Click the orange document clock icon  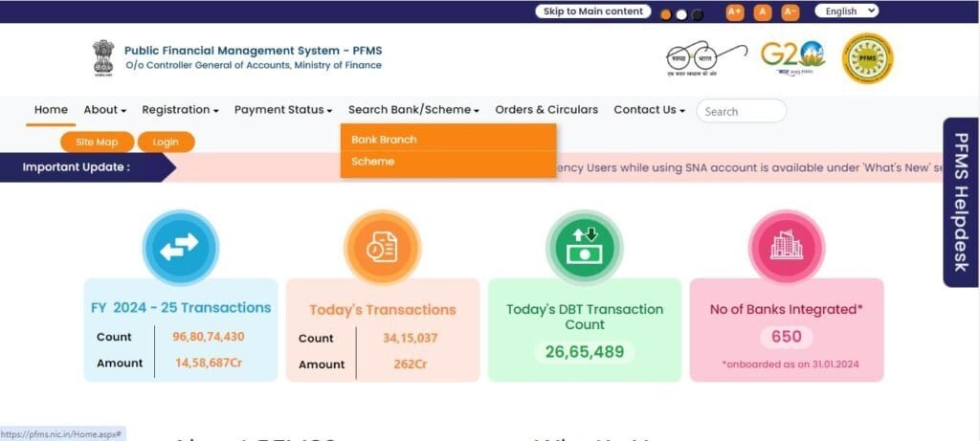[x=382, y=248]
